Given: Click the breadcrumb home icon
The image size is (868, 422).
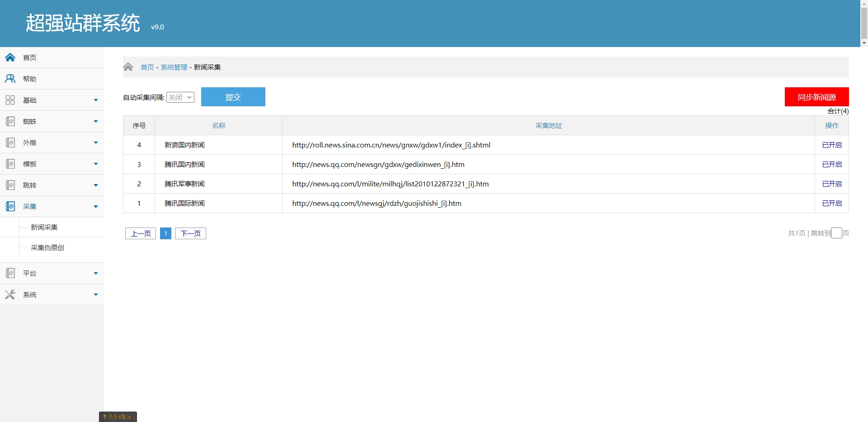Looking at the screenshot, I should tap(128, 67).
